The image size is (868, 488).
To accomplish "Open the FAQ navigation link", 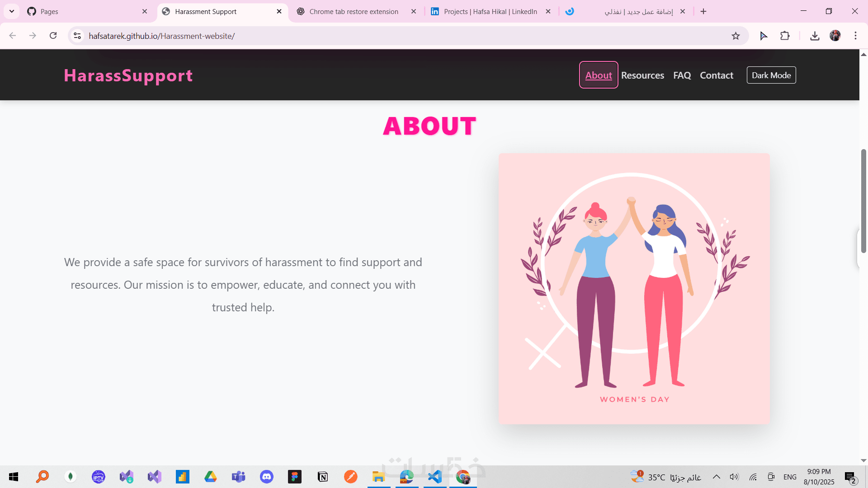I will click(x=682, y=75).
